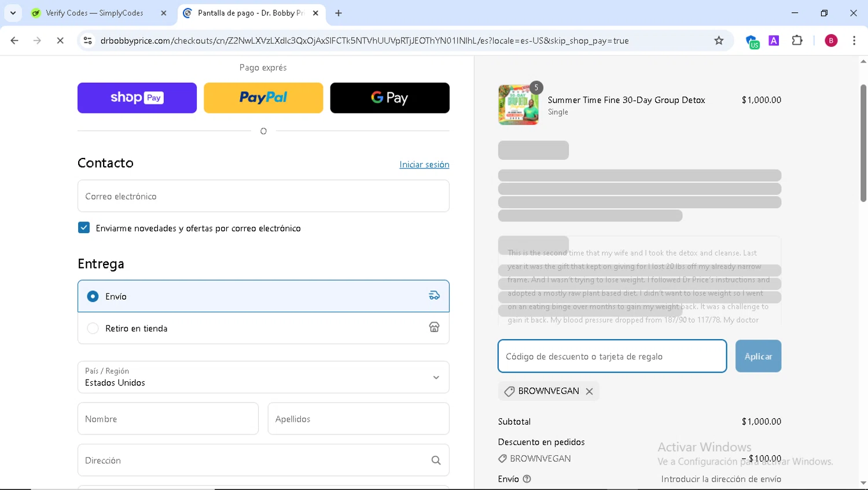Select the Envío delivery option

tap(263, 296)
